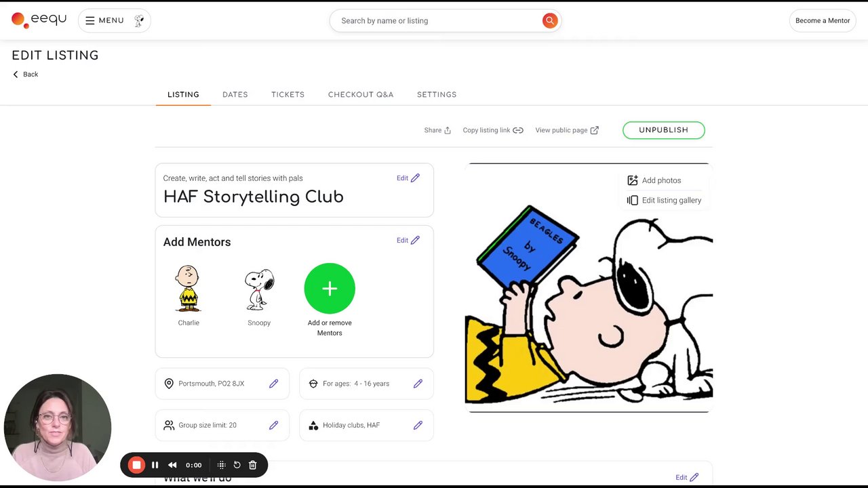This screenshot has width=868, height=488.
Task: Select the Snoopy mentor avatar
Action: 259,289
